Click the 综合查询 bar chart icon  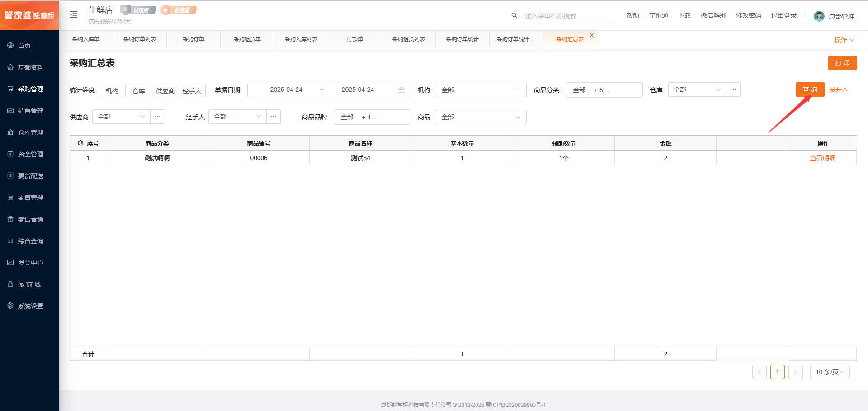pyautogui.click(x=10, y=241)
